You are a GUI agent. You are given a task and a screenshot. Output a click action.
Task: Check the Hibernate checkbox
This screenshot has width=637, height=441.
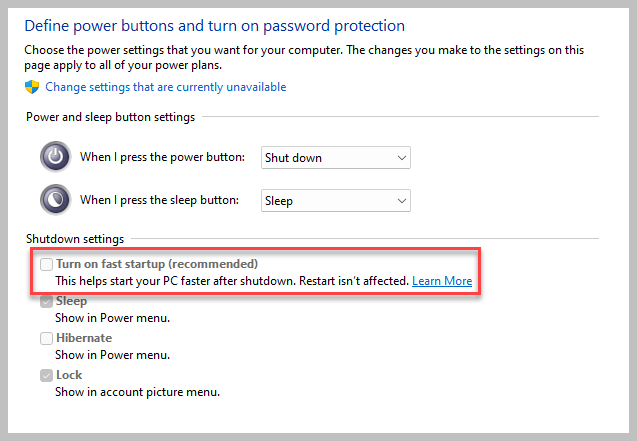tap(46, 338)
